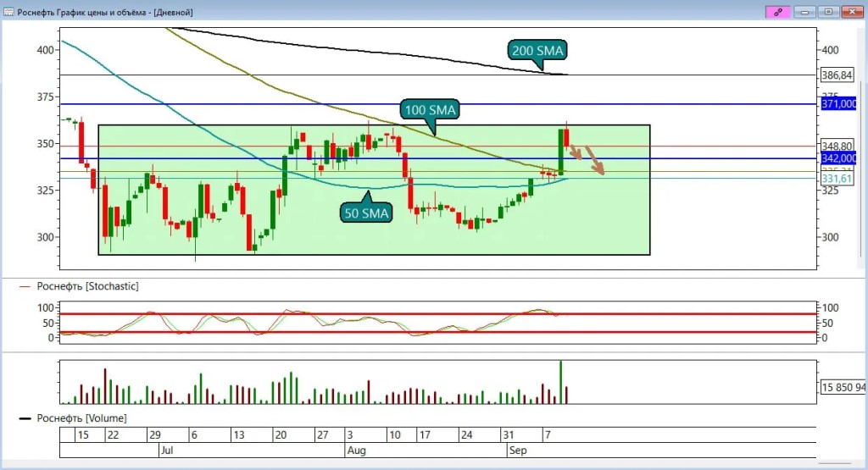Viewport: 868px width, 470px height.
Task: Click the Aug month label on the time axis
Action: click(357, 450)
